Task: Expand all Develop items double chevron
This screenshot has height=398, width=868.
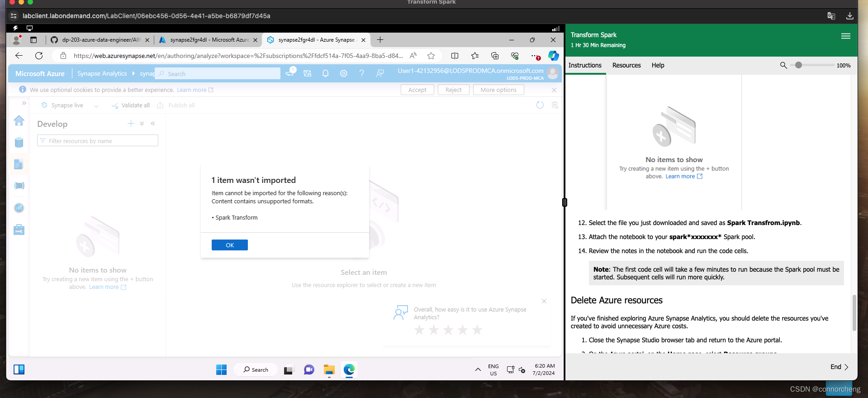Action: click(x=142, y=124)
